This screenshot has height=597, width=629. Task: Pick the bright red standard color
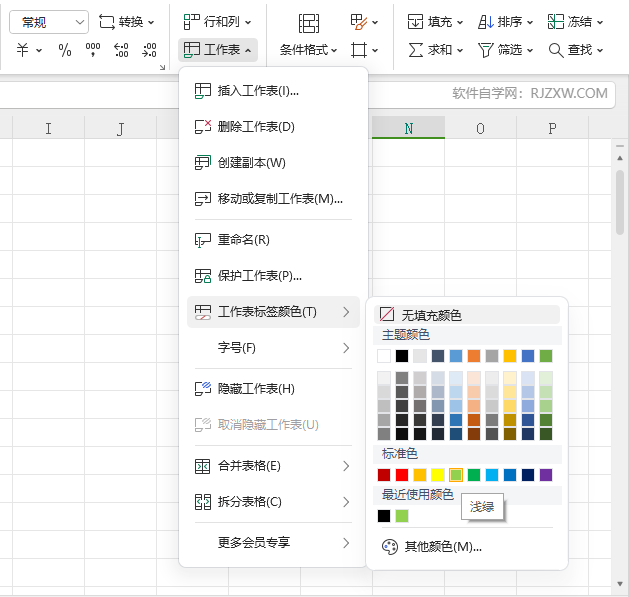click(402, 475)
